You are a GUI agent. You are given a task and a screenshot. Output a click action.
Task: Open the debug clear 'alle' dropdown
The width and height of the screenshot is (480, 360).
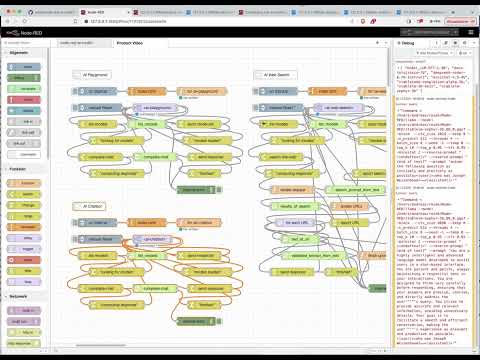(x=465, y=53)
